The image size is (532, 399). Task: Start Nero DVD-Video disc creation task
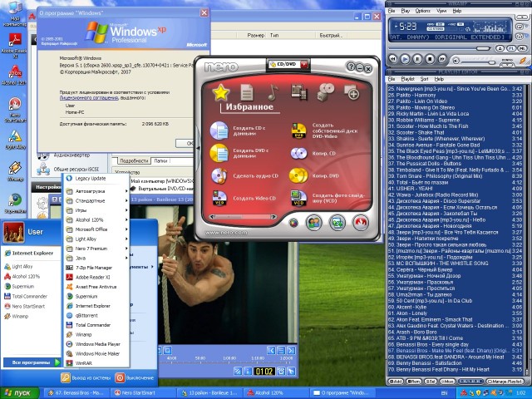(x=324, y=131)
